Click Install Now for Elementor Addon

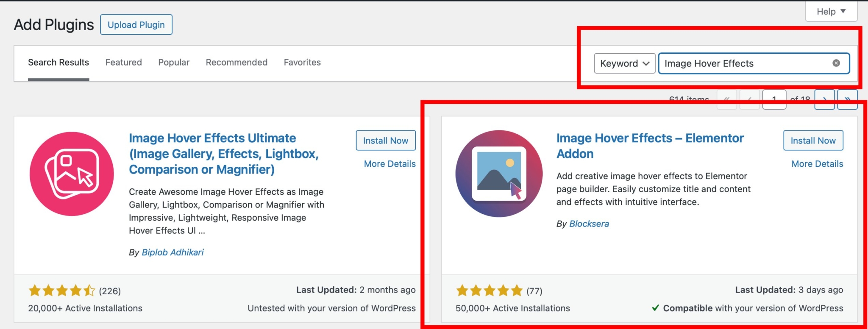coord(812,140)
